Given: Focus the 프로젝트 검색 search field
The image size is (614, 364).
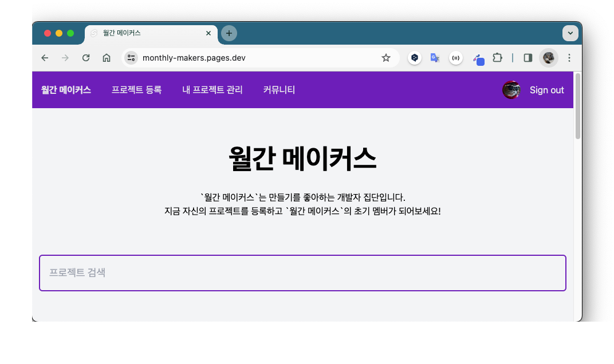Looking at the screenshot, I should tap(302, 273).
